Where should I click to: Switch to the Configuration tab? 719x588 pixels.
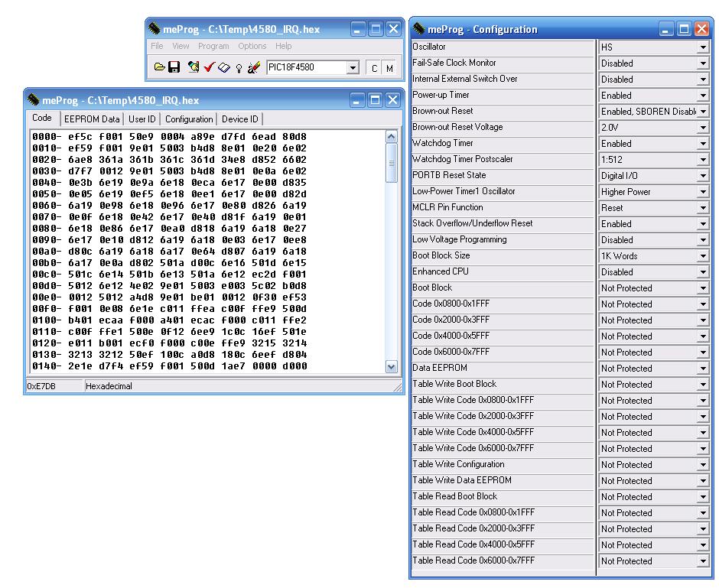click(x=189, y=119)
